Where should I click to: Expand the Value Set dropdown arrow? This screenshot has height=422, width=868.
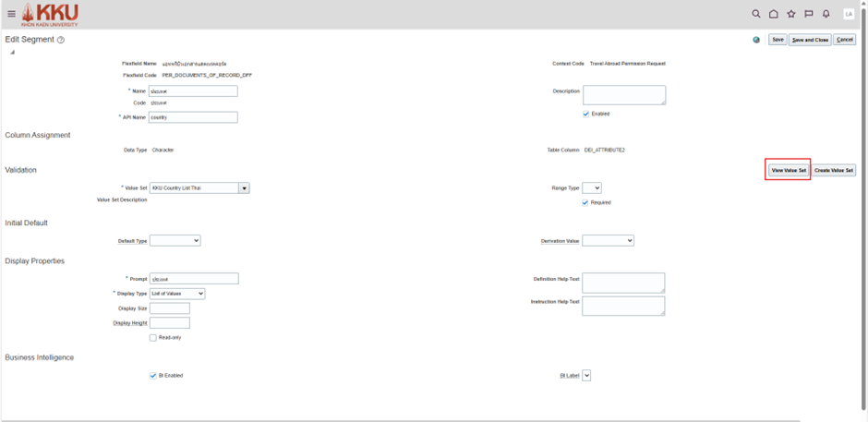coord(245,187)
